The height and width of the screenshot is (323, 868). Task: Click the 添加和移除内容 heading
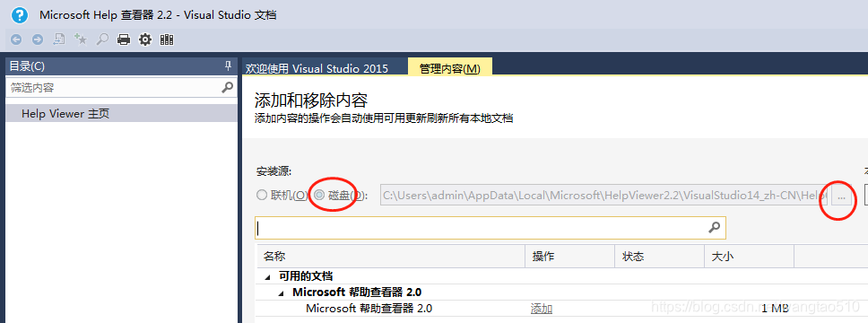311,100
